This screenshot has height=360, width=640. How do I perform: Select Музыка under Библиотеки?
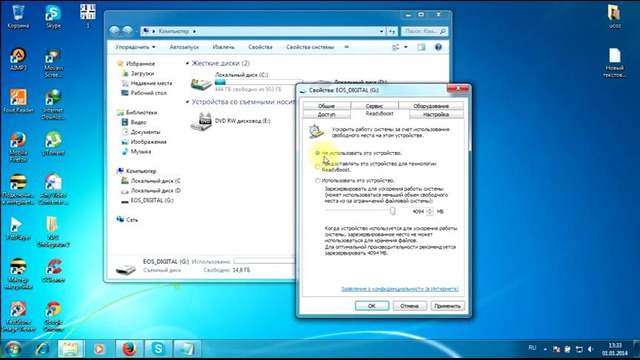[136, 152]
